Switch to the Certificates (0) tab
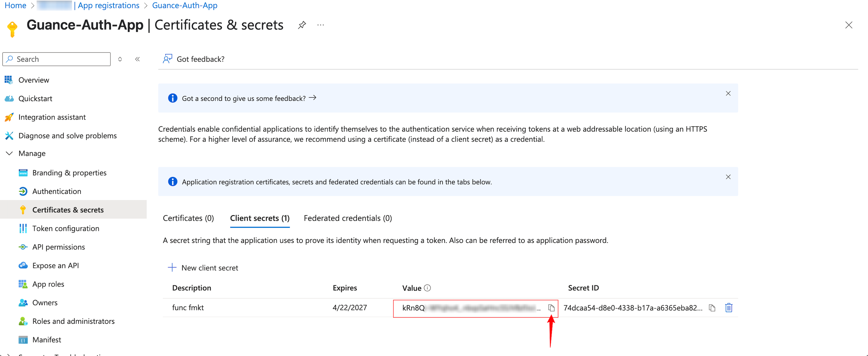This screenshot has height=356, width=868. point(188,218)
